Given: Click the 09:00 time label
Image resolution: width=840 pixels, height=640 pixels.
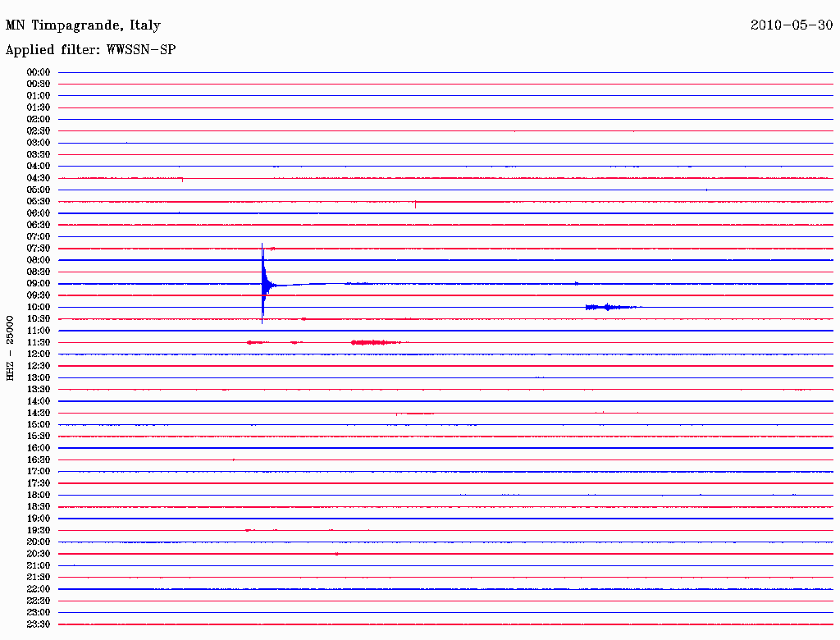Looking at the screenshot, I should [39, 284].
